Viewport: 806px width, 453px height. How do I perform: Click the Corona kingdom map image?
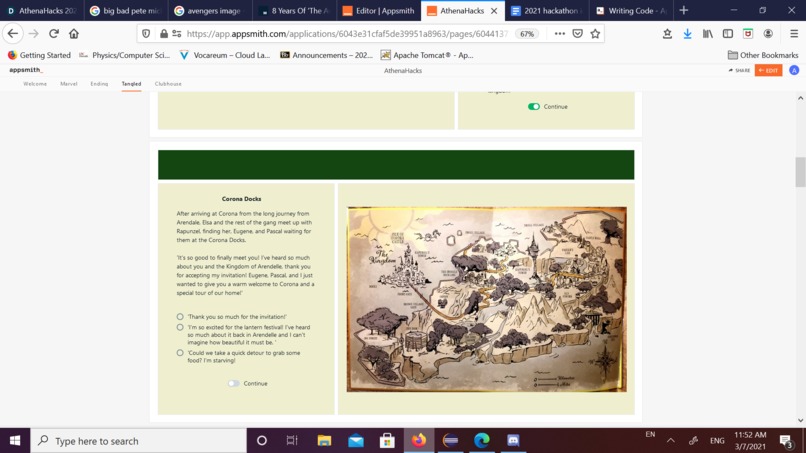[486, 299]
